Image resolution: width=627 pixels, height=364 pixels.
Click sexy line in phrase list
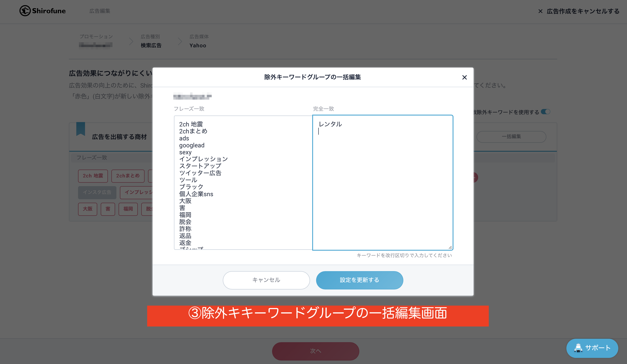(x=185, y=152)
